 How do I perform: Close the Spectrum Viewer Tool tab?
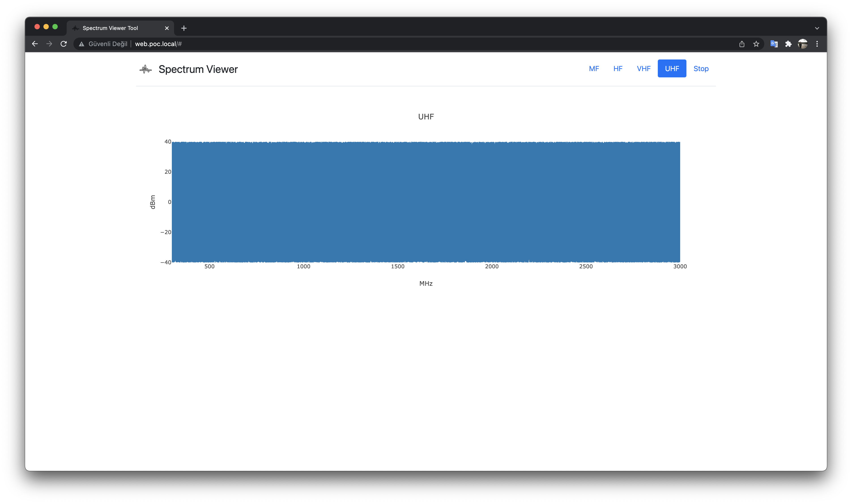pos(167,28)
